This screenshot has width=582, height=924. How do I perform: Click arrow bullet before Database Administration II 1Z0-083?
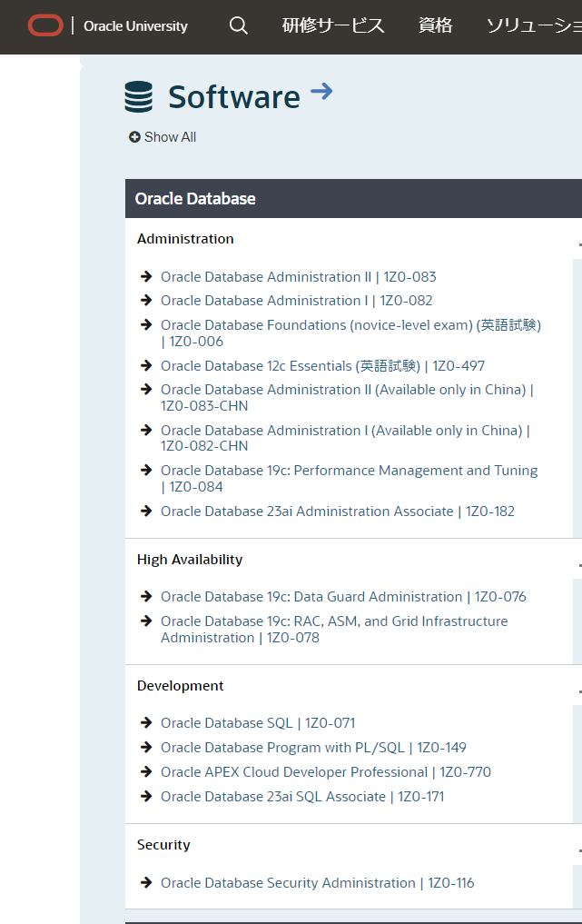coord(146,277)
